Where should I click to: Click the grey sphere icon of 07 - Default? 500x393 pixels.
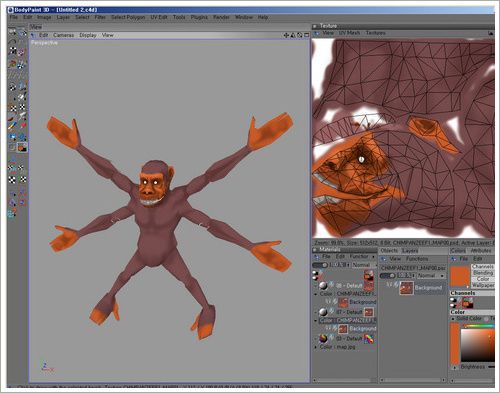click(x=323, y=312)
